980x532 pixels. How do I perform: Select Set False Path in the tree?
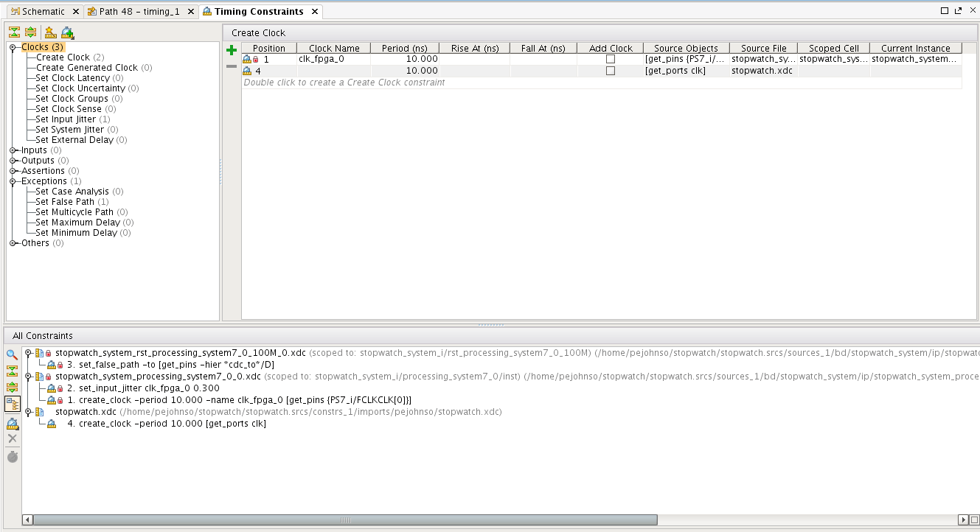[72, 202]
